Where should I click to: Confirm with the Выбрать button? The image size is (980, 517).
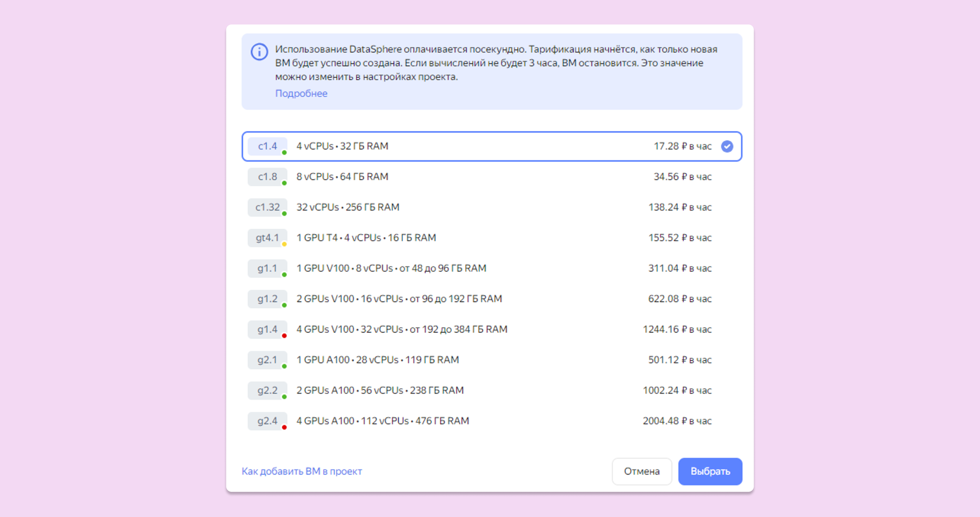tap(710, 471)
